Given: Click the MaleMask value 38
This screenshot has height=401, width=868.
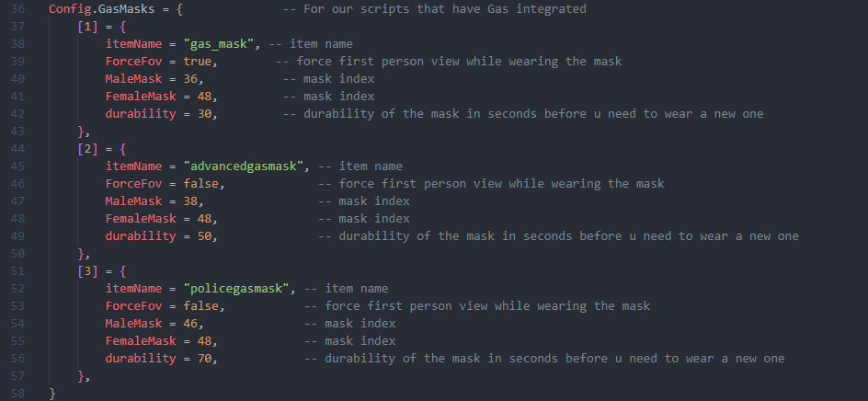Looking at the screenshot, I should click(x=189, y=201).
